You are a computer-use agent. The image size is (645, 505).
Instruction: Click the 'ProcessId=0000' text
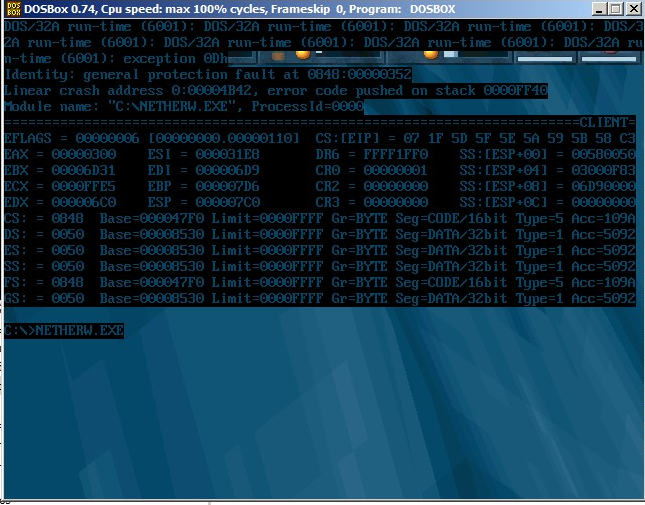[x=308, y=107]
